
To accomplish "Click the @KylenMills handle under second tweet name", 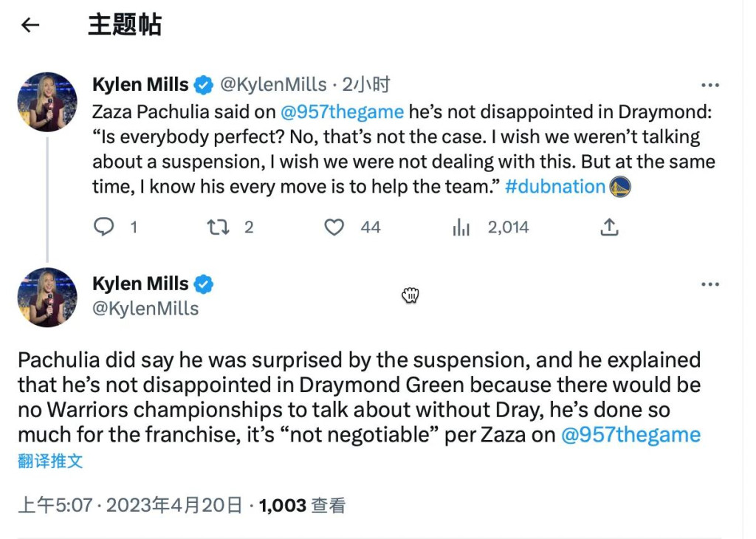I will click(145, 309).
